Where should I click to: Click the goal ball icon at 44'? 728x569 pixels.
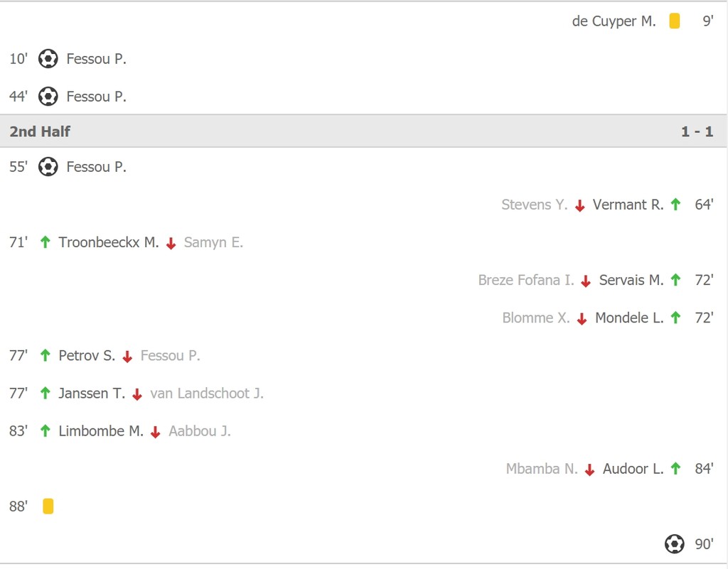click(x=48, y=97)
